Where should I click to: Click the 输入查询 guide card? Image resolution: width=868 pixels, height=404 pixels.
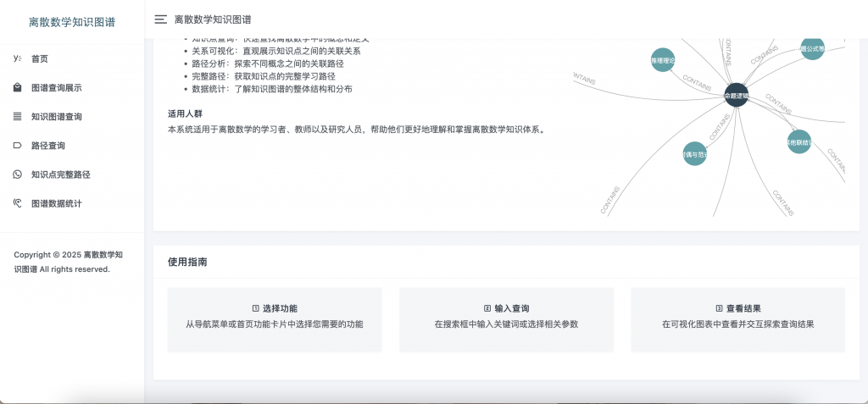point(506,319)
